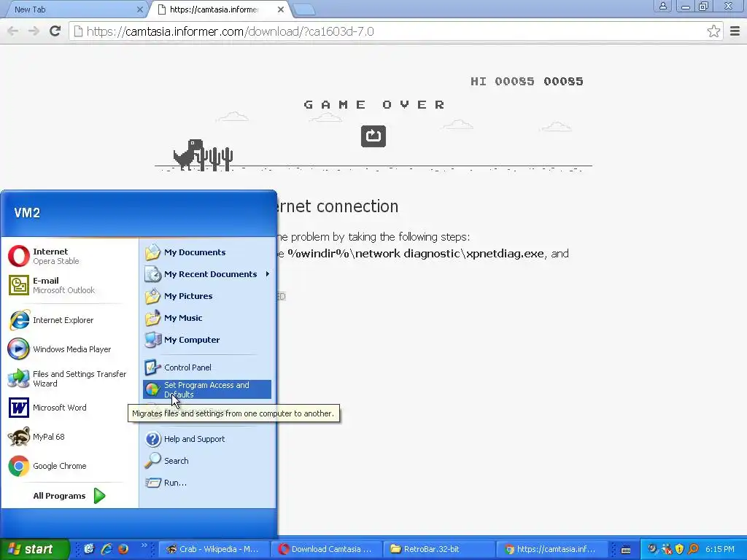Click the VM2 user name header
The height and width of the screenshot is (560, 747).
pos(27,213)
